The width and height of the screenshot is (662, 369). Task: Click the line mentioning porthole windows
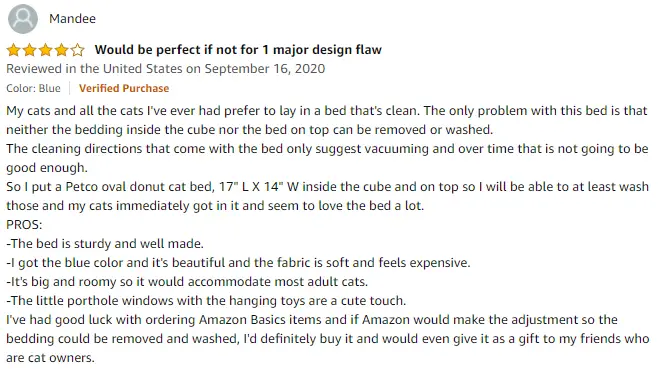(x=206, y=301)
